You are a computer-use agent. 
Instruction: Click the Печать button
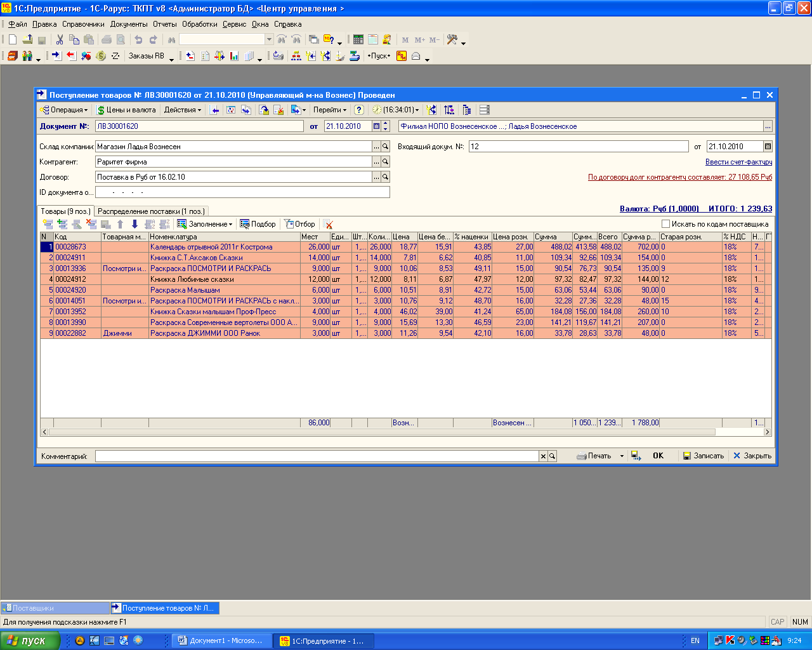point(594,456)
